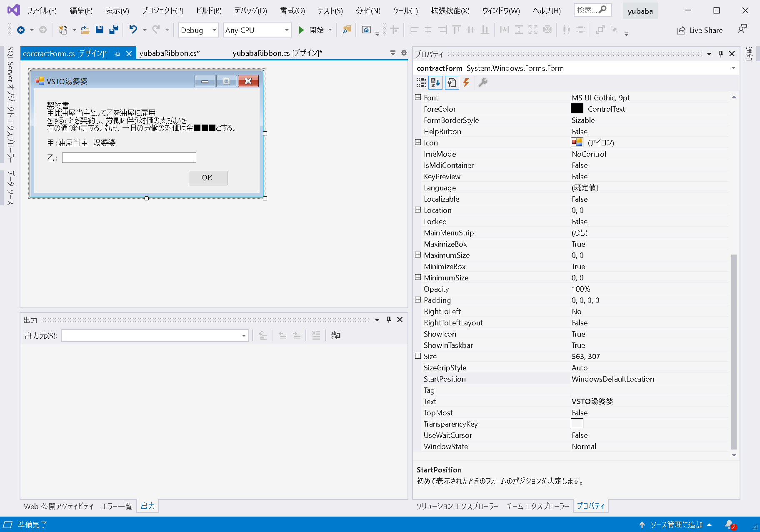This screenshot has width=760, height=532.
Task: Click the Make Same Width layout icon
Action: click(x=505, y=30)
